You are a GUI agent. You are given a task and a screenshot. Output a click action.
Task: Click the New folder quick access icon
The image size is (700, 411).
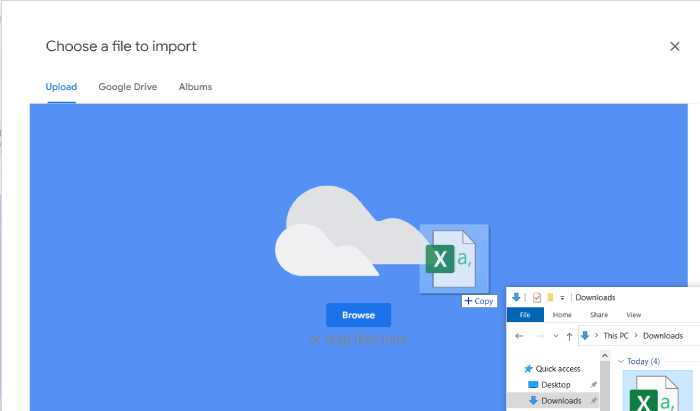(550, 298)
